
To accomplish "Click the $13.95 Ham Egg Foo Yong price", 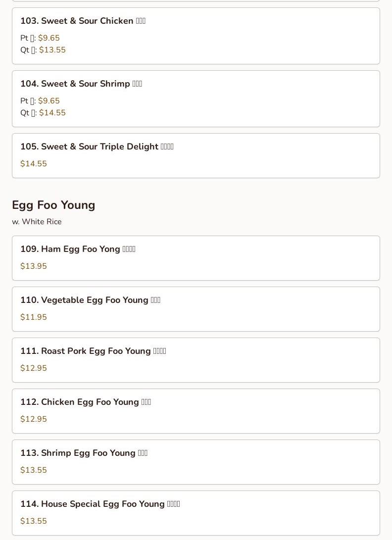I will coord(34,266).
